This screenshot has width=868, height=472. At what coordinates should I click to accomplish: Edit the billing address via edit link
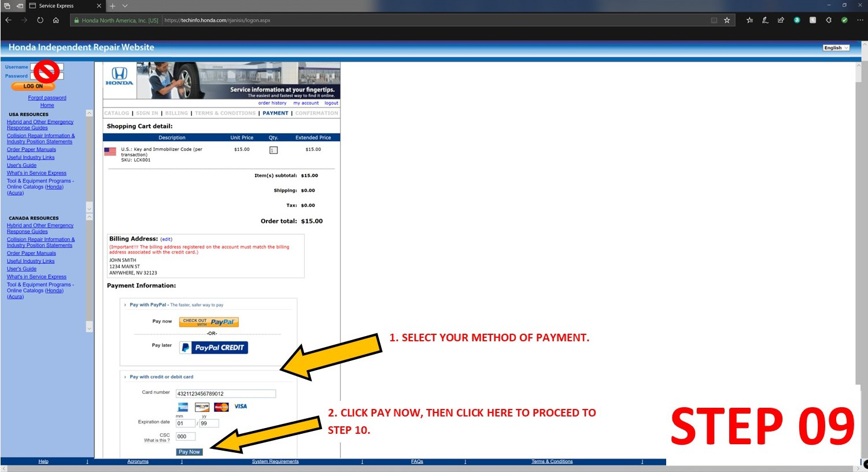167,239
